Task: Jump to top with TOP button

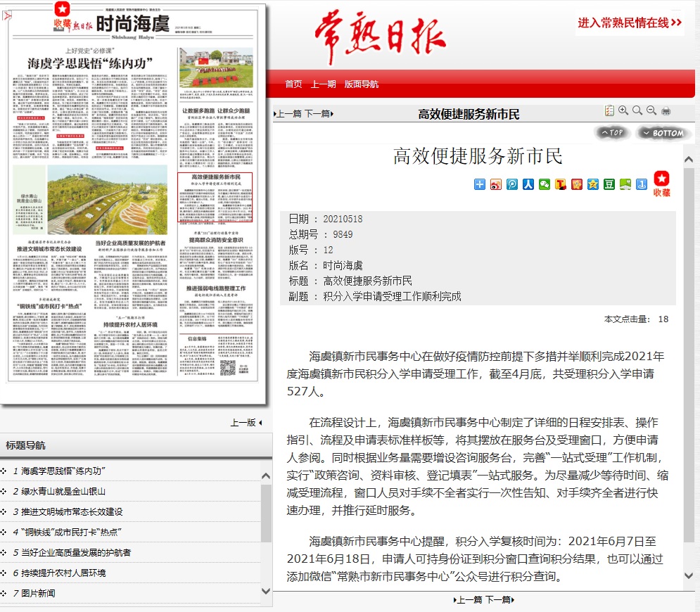Action: [611, 132]
